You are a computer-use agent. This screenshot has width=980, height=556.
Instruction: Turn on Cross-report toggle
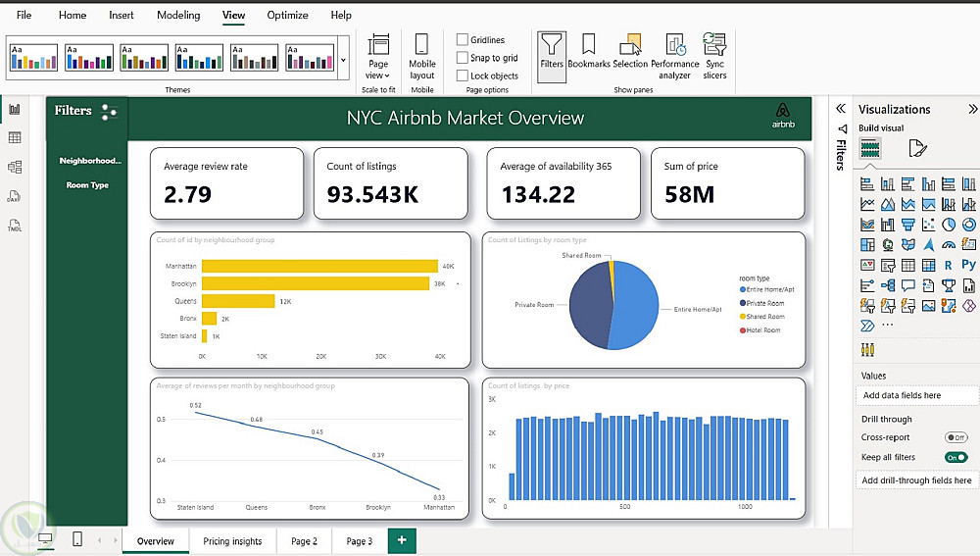click(955, 437)
